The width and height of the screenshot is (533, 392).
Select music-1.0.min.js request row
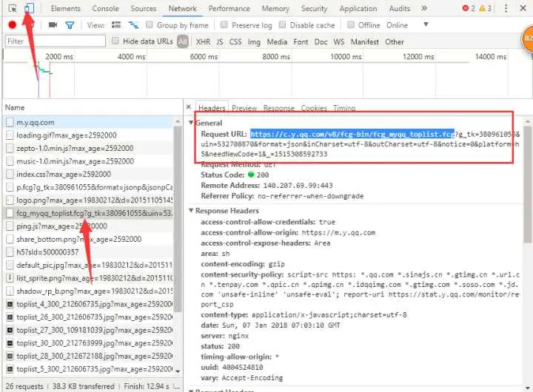click(x=89, y=161)
